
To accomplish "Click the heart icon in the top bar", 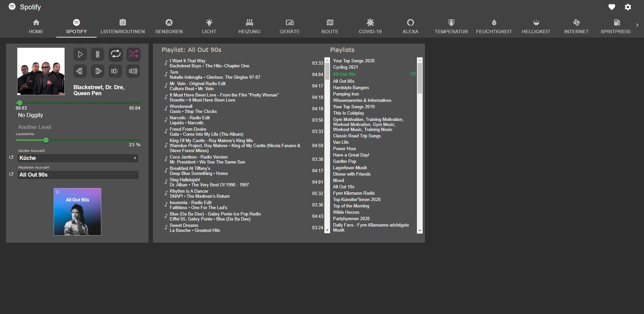I will (x=612, y=7).
